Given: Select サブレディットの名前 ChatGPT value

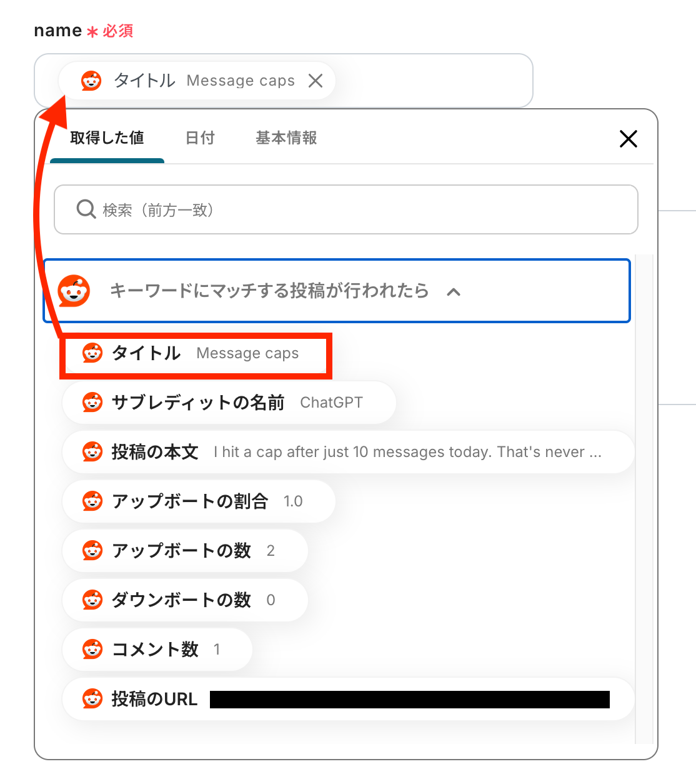Looking at the screenshot, I should click(x=229, y=403).
